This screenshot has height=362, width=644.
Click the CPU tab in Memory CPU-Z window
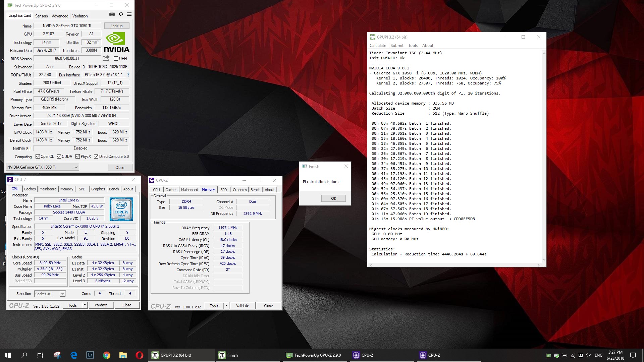[156, 190]
